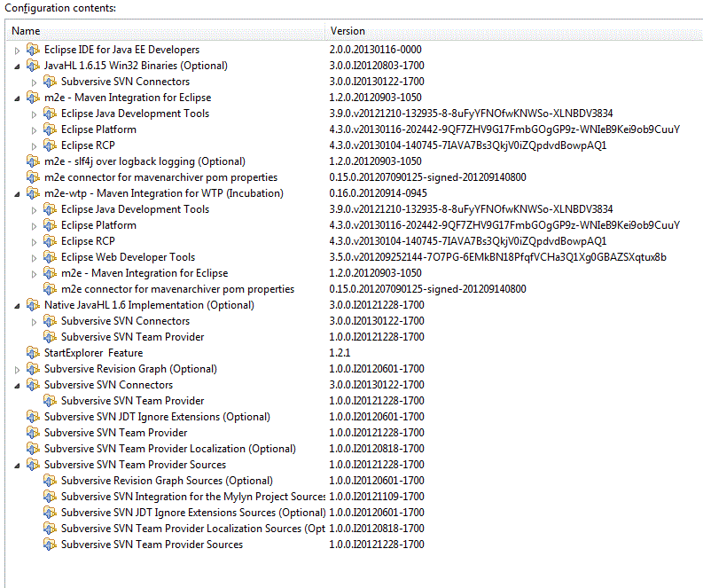Click the Subversive Revision Graph (Optional) feature icon

33,369
